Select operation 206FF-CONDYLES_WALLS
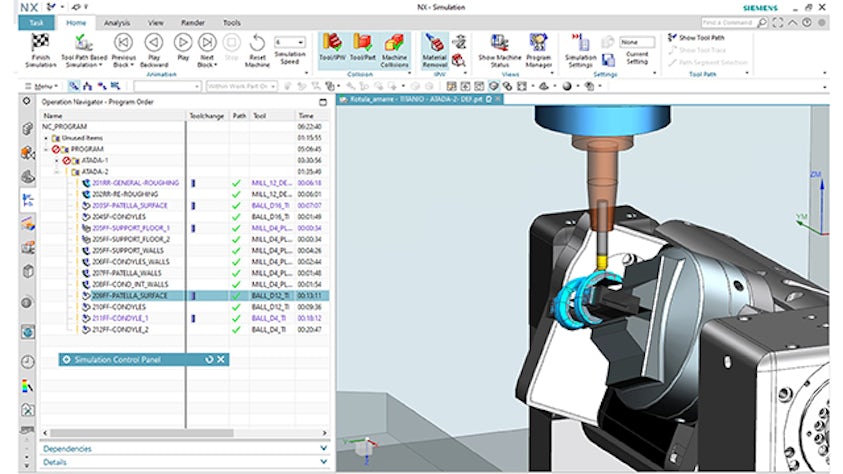843x474 pixels. [131, 262]
